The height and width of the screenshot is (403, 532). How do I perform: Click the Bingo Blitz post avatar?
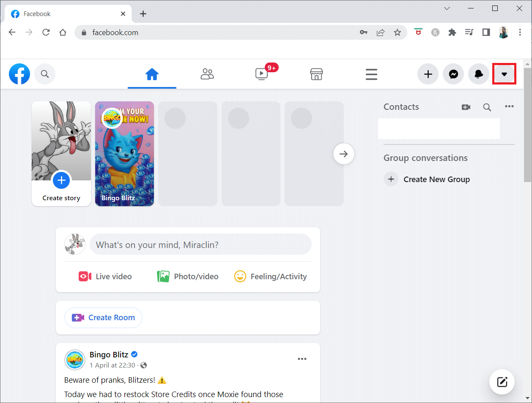pos(75,360)
